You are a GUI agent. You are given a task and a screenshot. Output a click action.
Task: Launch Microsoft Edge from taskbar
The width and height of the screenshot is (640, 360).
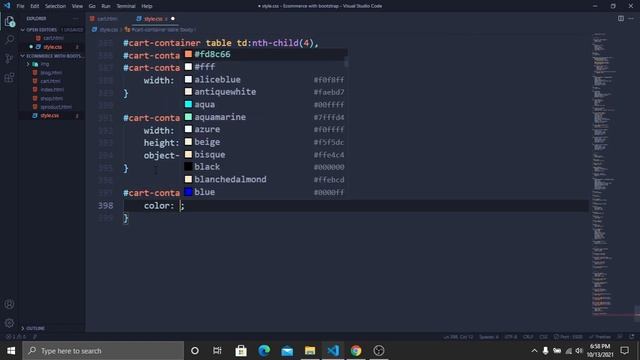coord(264,351)
